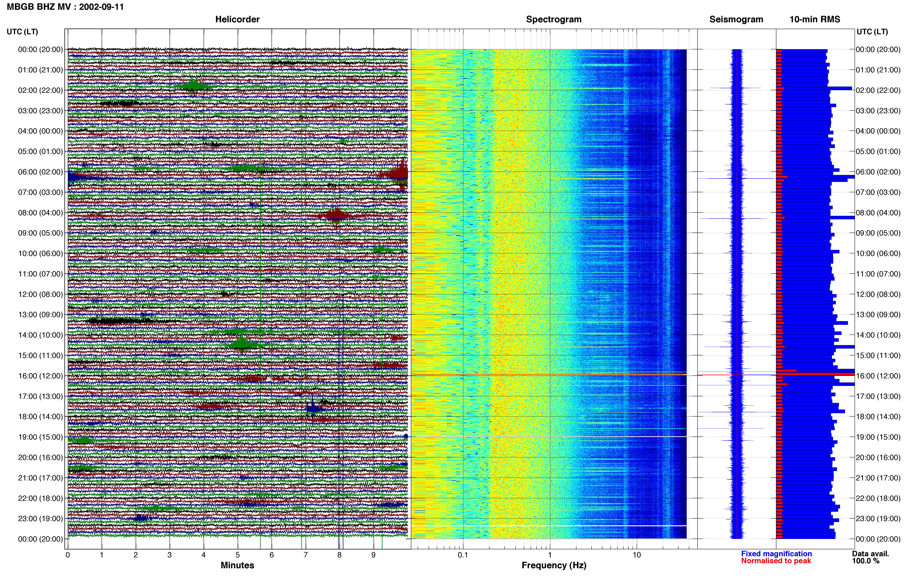Click minute tick '9' under the helicorder

point(373,555)
